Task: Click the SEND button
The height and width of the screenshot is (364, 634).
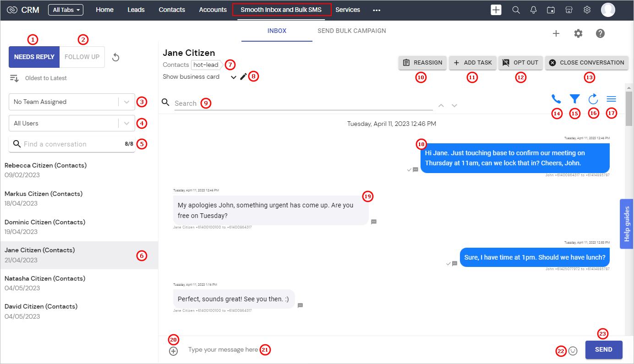Action: point(604,350)
